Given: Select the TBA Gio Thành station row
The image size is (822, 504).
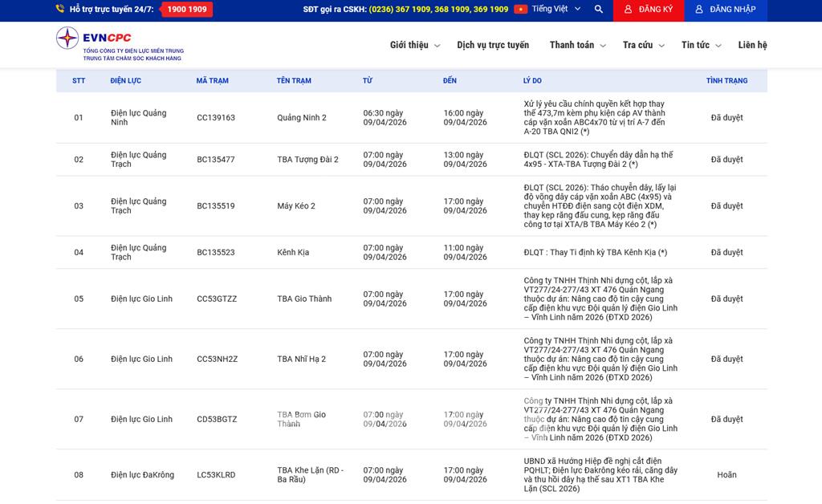Looking at the screenshot, I should pyautogui.click(x=304, y=299).
